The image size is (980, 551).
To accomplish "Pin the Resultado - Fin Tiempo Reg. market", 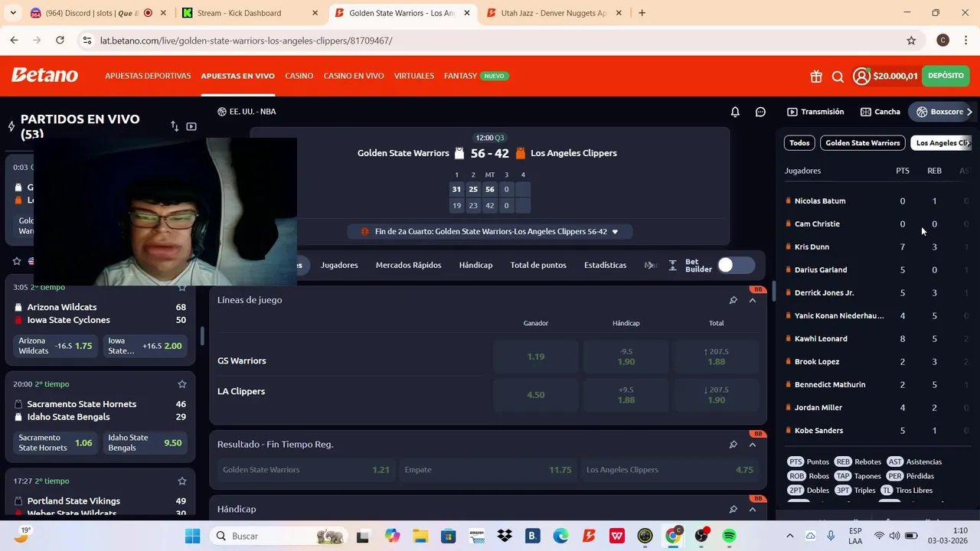I will tap(733, 445).
